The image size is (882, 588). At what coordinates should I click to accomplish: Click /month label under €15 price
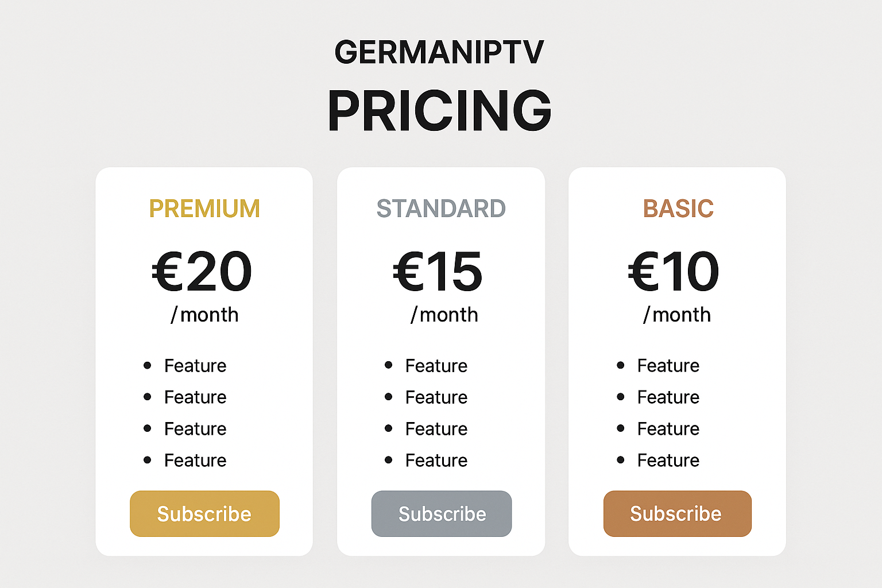pos(444,315)
